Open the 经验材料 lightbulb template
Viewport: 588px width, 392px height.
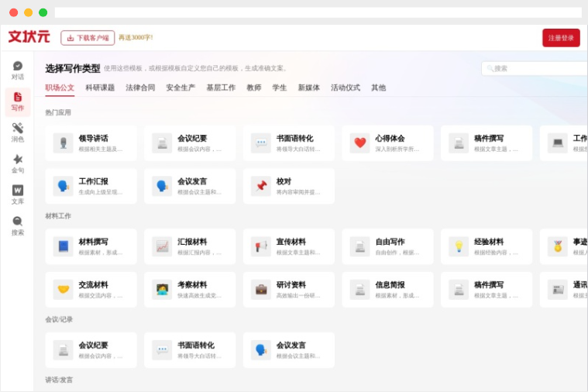(x=487, y=246)
